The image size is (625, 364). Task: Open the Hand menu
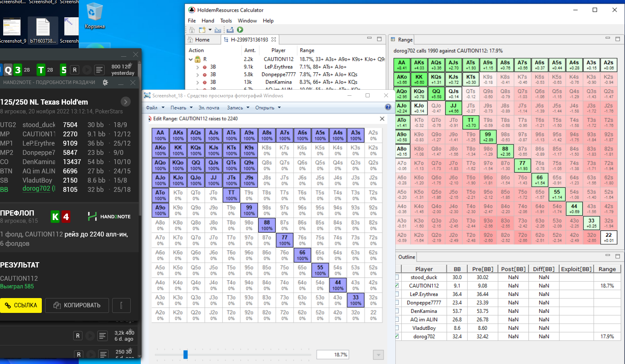(x=208, y=21)
